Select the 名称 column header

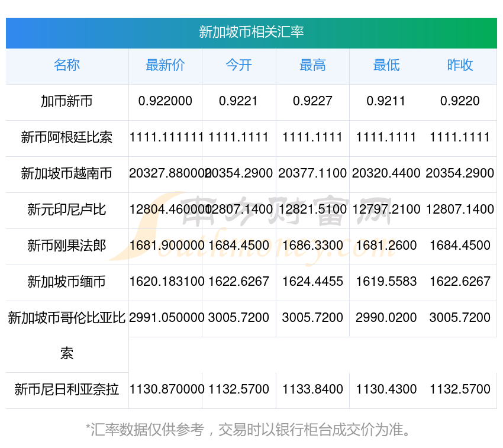[x=67, y=65]
